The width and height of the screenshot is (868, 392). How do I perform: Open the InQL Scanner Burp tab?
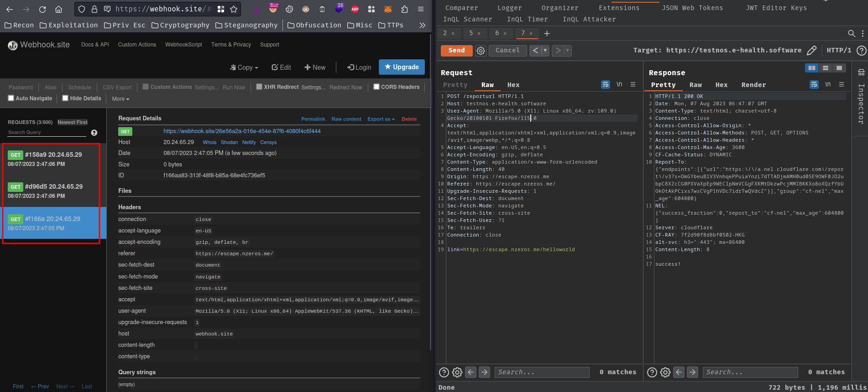point(467,19)
